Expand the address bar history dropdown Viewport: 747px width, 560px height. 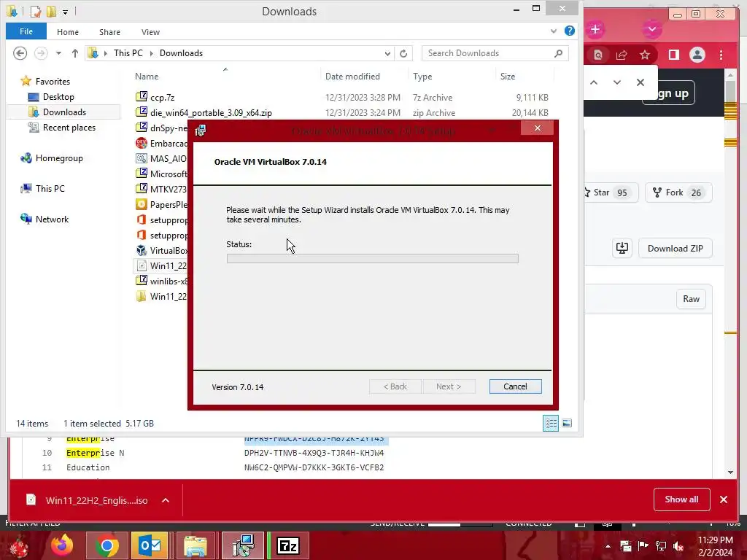tap(387, 53)
